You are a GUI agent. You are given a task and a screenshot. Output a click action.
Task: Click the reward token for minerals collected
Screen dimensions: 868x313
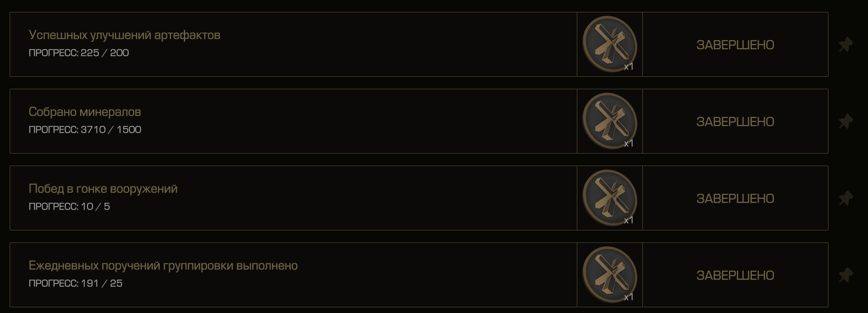[610, 121]
